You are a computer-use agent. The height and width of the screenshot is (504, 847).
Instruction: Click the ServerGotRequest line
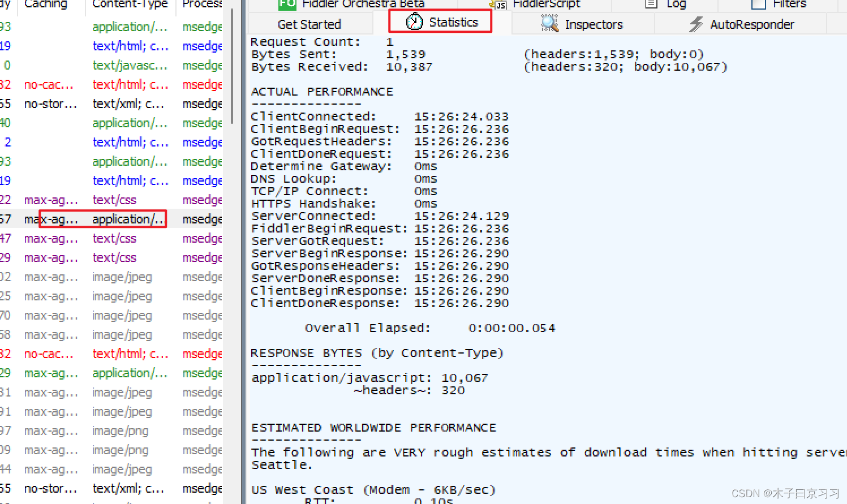click(x=380, y=241)
